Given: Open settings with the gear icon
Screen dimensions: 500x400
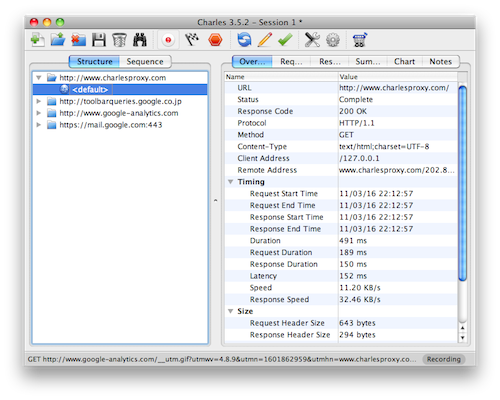Looking at the screenshot, I should pyautogui.click(x=333, y=40).
